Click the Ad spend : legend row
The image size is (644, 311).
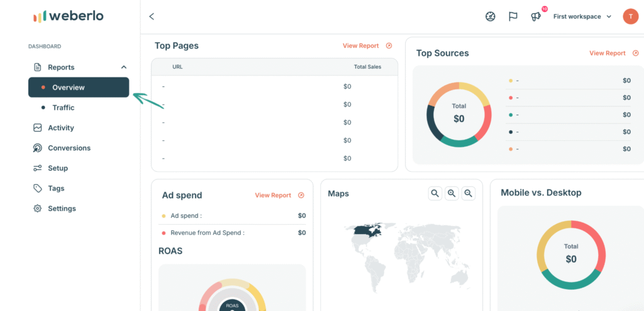[x=232, y=215]
